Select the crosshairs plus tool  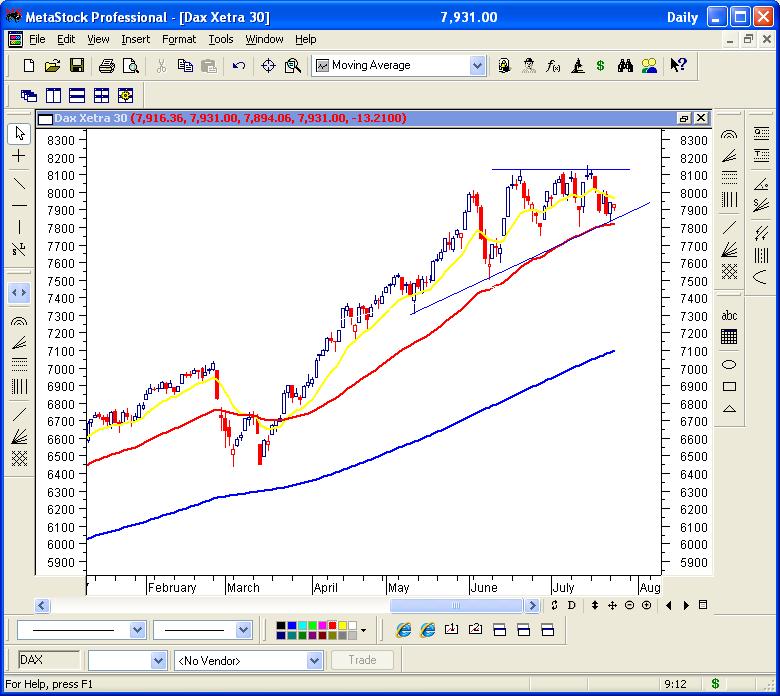click(19, 156)
